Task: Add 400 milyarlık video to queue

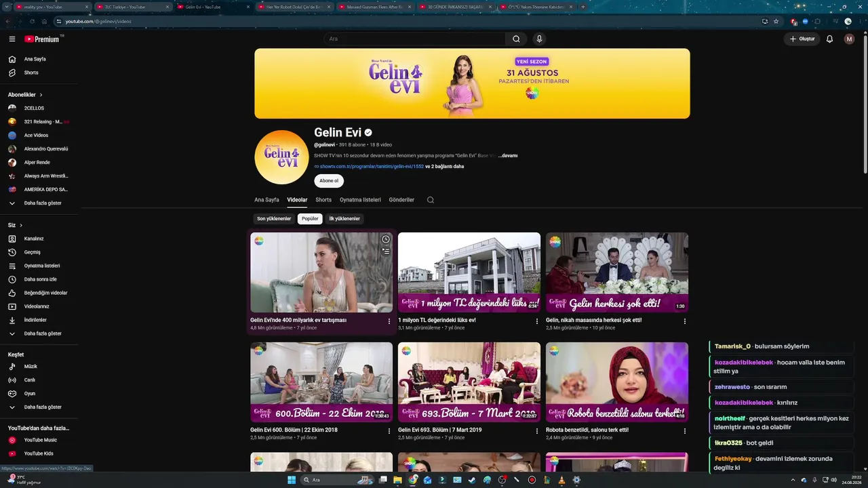Action: pyautogui.click(x=386, y=251)
